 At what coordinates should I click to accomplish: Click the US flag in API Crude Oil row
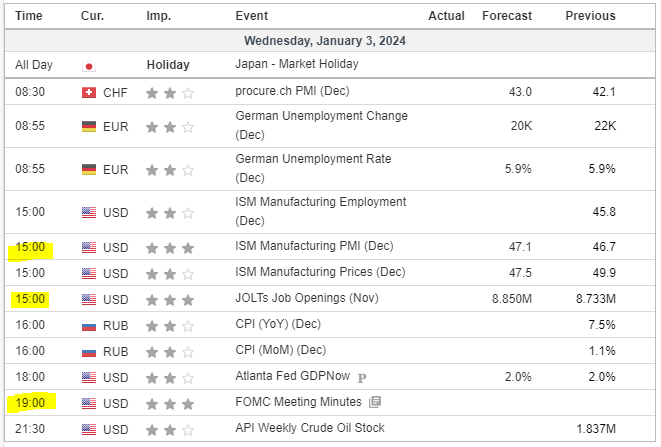pos(89,429)
